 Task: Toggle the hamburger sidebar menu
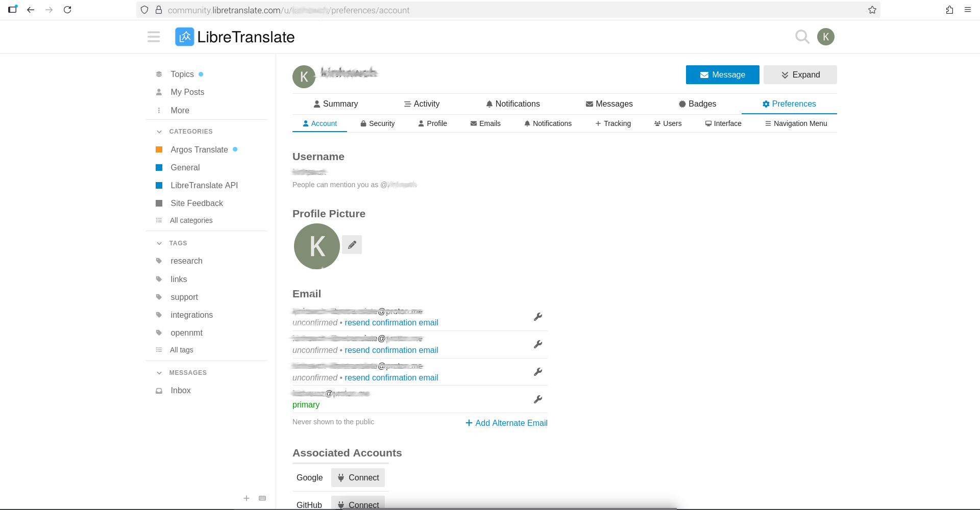tap(154, 37)
